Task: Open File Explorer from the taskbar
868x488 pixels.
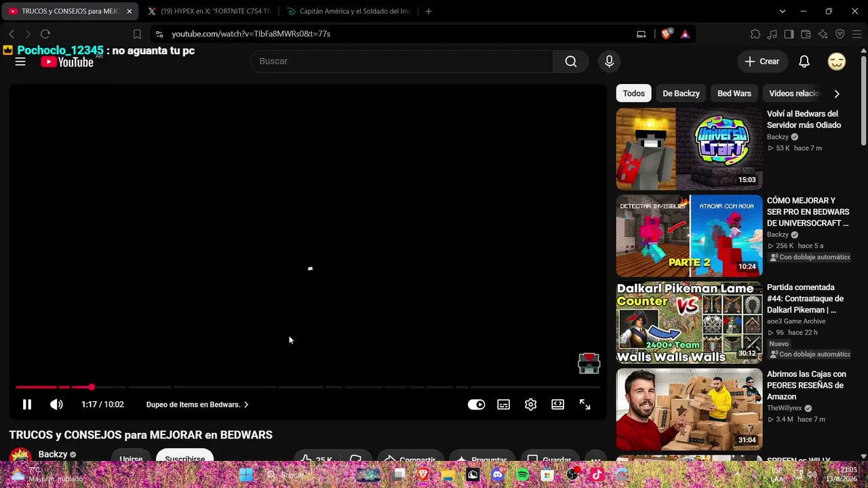Action: (x=448, y=475)
